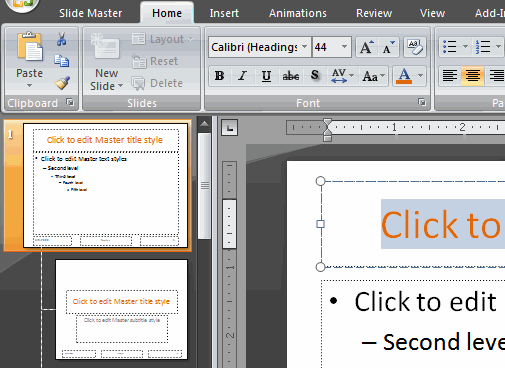Switch to the Insert tab
The image size is (505, 368).
[224, 13]
